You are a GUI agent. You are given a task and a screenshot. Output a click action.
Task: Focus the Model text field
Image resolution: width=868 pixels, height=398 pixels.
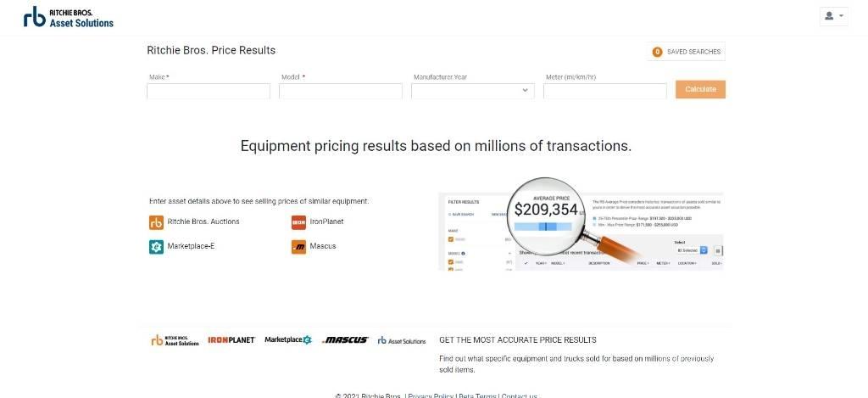pyautogui.click(x=341, y=91)
